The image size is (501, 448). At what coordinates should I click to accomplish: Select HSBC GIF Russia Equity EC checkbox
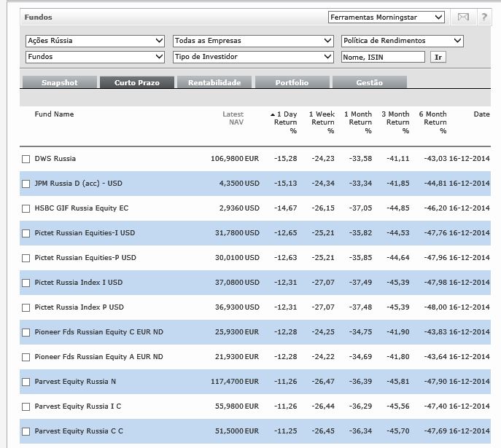point(26,208)
